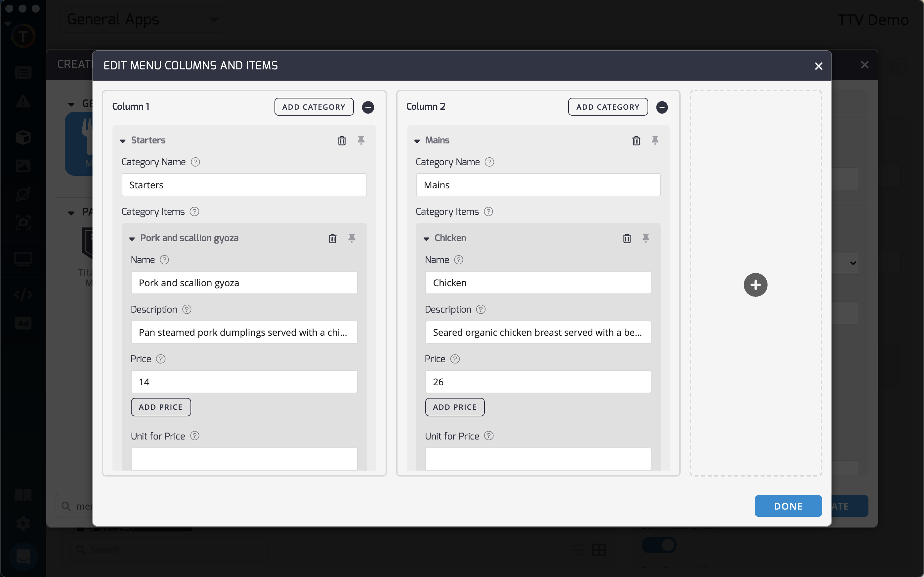This screenshot has width=924, height=577.
Task: Collapse the Pork and scallion gyoza item
Action: click(x=132, y=239)
